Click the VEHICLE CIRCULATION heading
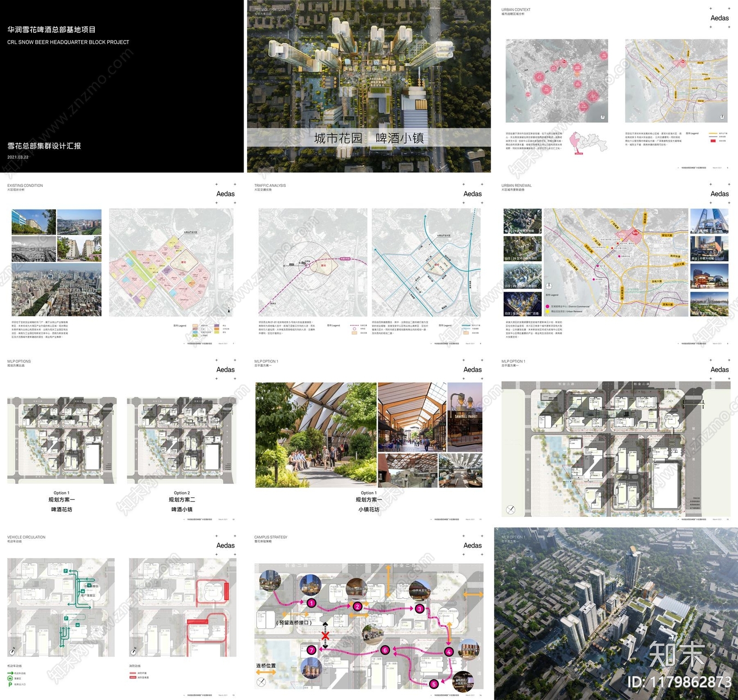738x700 pixels. tap(26, 537)
